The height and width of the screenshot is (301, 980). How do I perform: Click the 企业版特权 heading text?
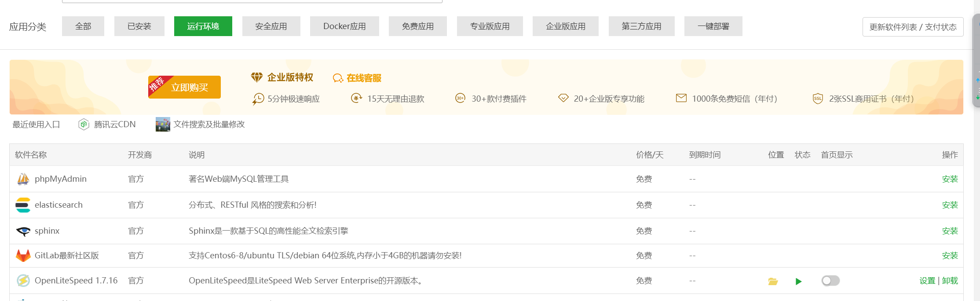pyautogui.click(x=290, y=77)
